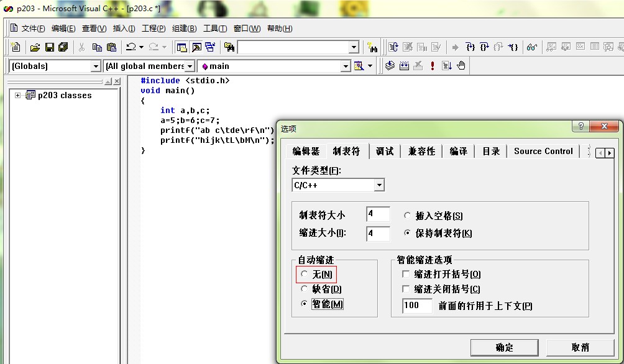Click the Search binoculars with question mark icon
Screen dimensions: 624x364
click(x=372, y=47)
